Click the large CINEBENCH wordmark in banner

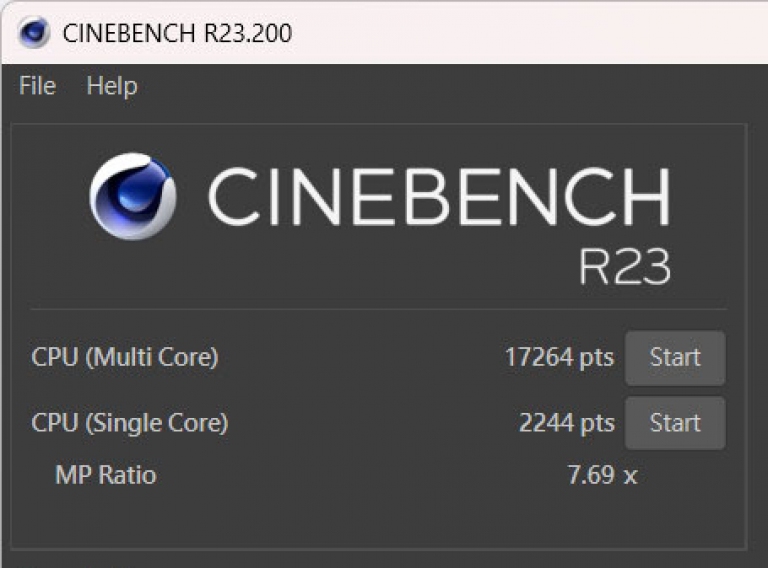point(438,196)
